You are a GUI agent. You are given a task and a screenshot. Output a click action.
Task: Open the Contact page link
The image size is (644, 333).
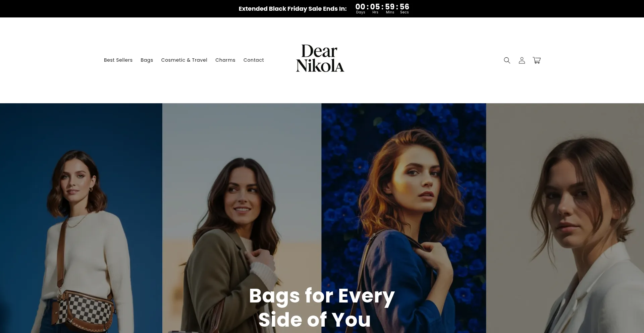click(x=254, y=60)
